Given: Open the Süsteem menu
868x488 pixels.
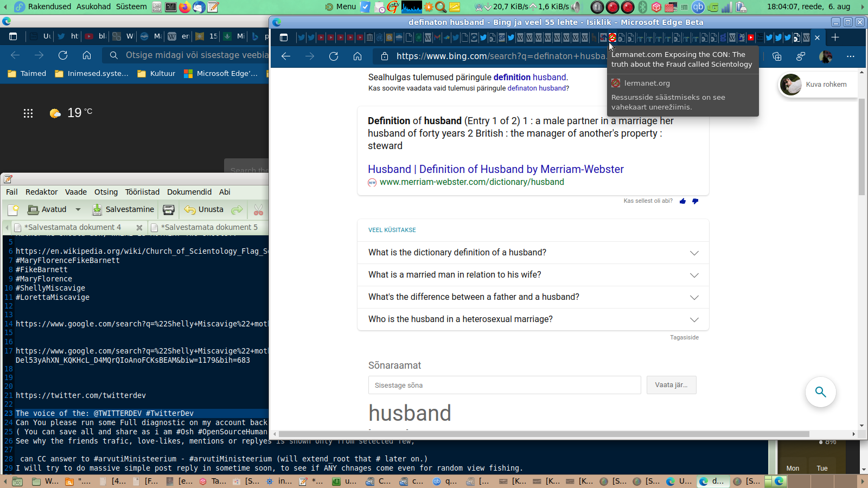Looking at the screenshot, I should 131,7.
